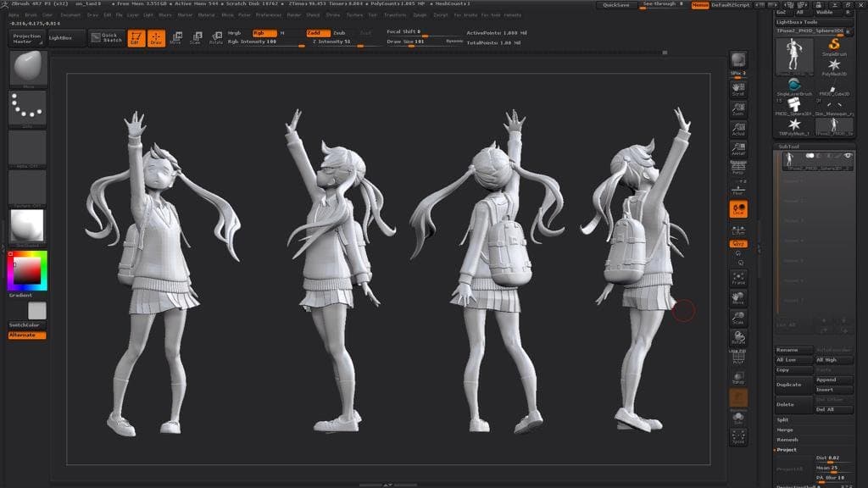
Task: Click the right shelf Rotate icon
Action: coord(738,337)
